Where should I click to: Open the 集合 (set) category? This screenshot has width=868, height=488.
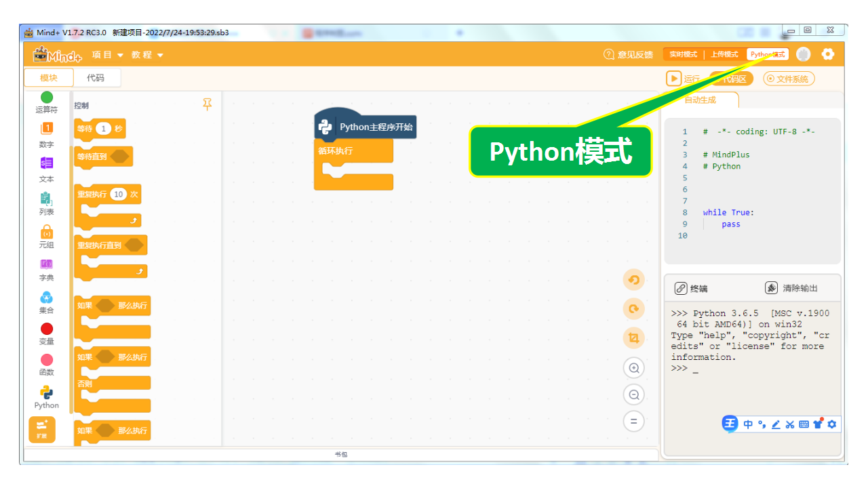(47, 302)
